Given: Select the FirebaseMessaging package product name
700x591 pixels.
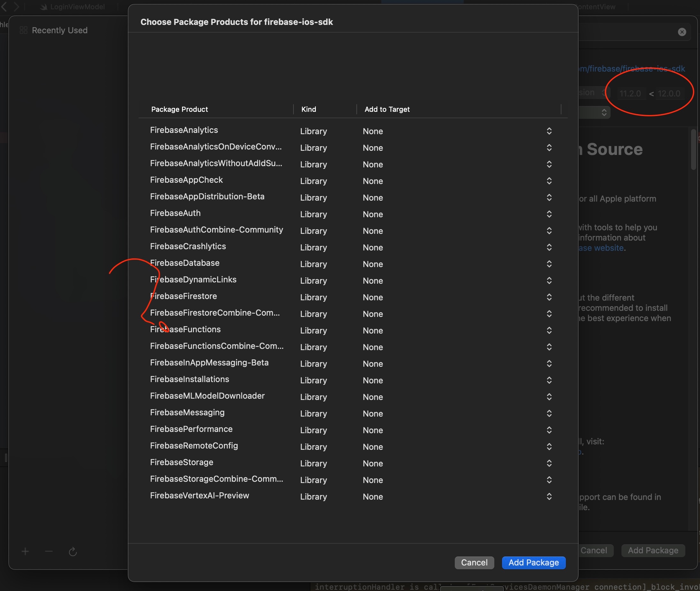Looking at the screenshot, I should 187,412.
